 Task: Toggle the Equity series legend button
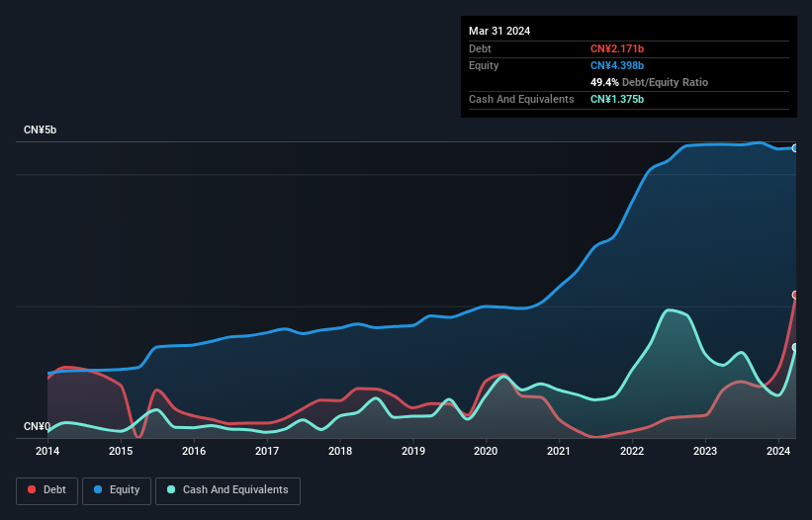tap(117, 490)
